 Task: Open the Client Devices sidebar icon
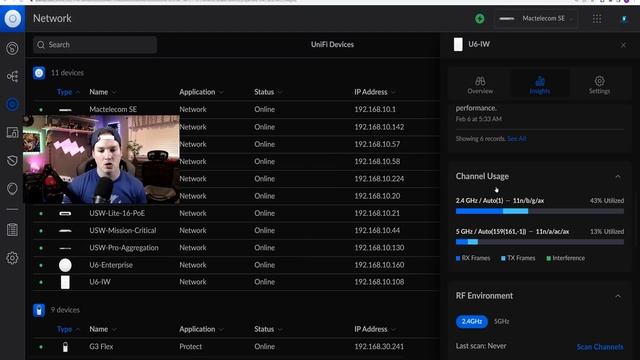[x=12, y=132]
